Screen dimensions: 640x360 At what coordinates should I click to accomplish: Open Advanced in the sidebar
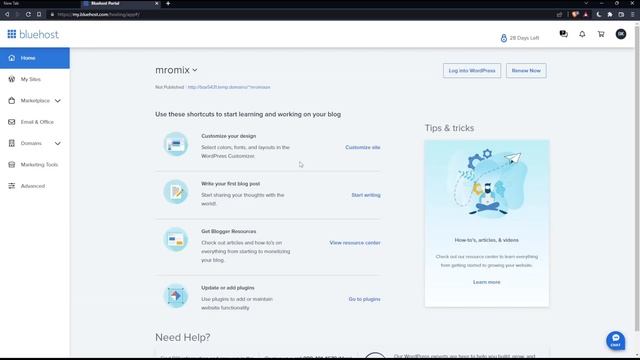[35, 186]
